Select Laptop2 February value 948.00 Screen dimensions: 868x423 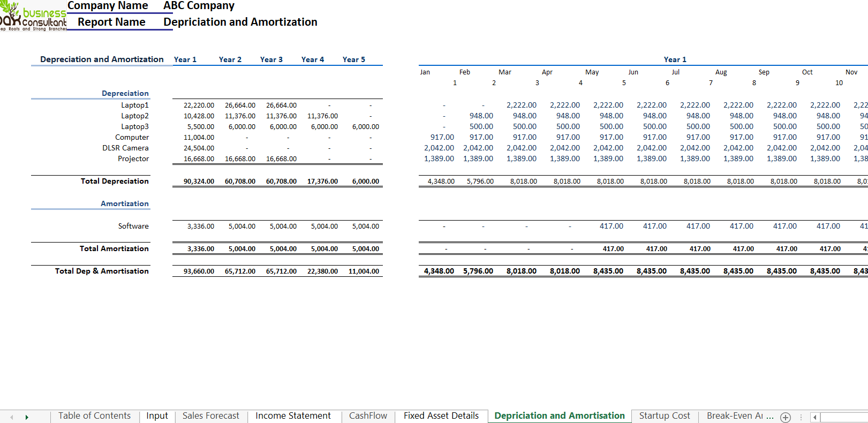tap(481, 116)
